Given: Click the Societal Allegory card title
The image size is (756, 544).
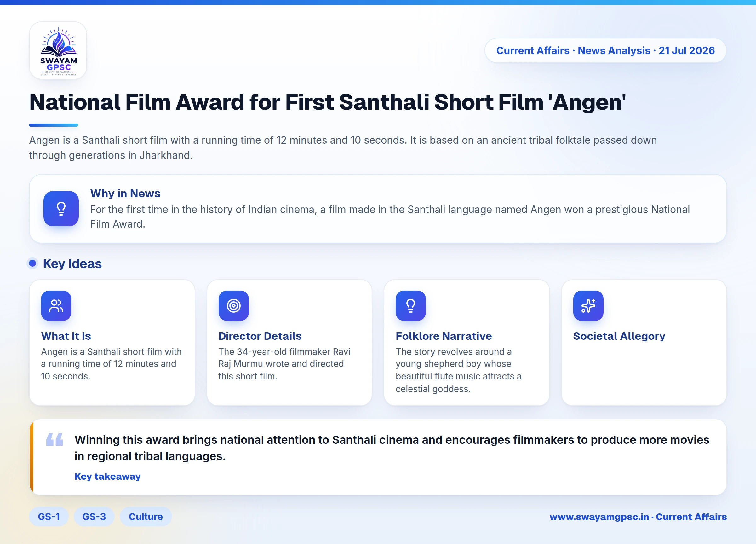Looking at the screenshot, I should pos(619,336).
